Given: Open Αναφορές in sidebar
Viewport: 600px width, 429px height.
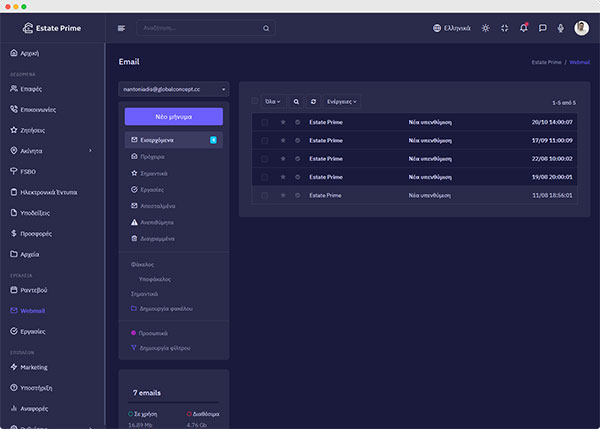Looking at the screenshot, I should coord(29,408).
